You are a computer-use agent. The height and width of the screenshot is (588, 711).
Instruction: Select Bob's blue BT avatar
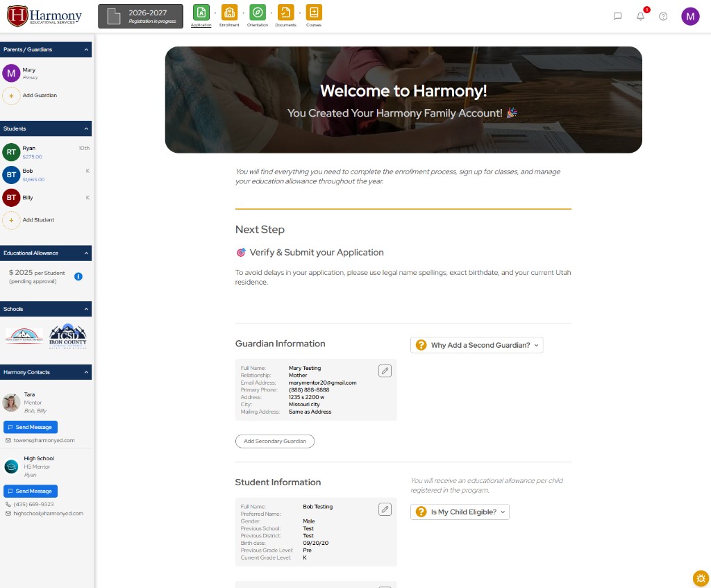pyautogui.click(x=11, y=174)
